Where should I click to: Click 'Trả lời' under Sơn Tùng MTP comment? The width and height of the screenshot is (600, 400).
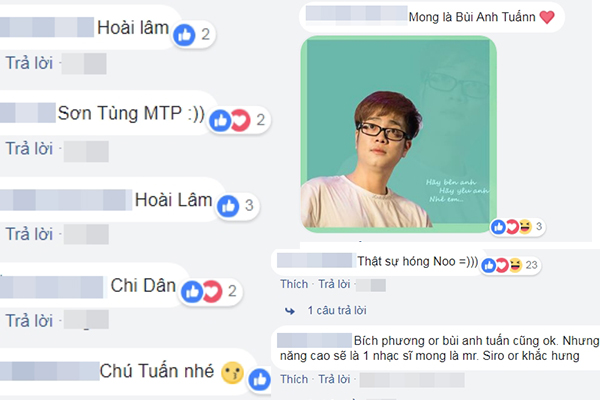click(x=29, y=149)
